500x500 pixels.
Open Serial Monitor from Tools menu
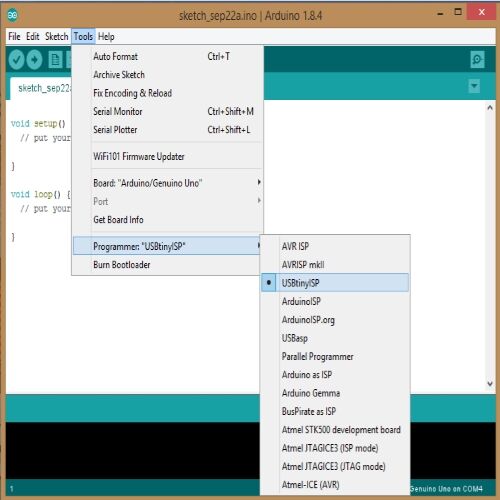(x=168, y=111)
